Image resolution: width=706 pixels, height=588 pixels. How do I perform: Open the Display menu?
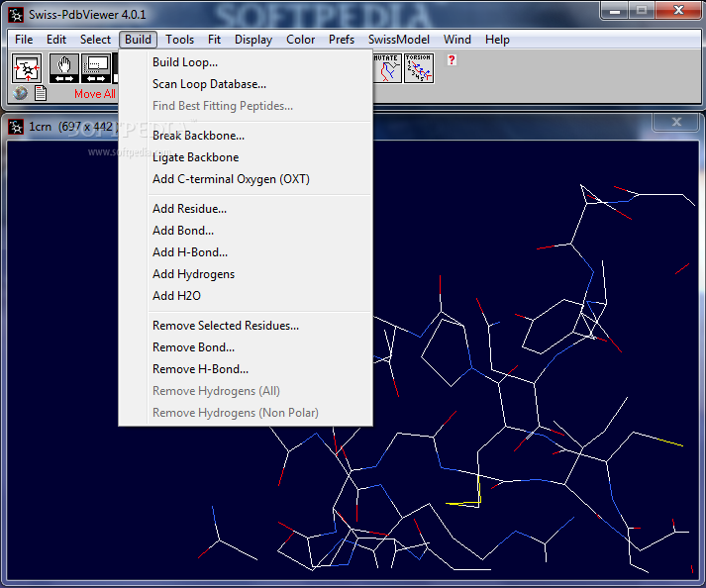(x=253, y=40)
